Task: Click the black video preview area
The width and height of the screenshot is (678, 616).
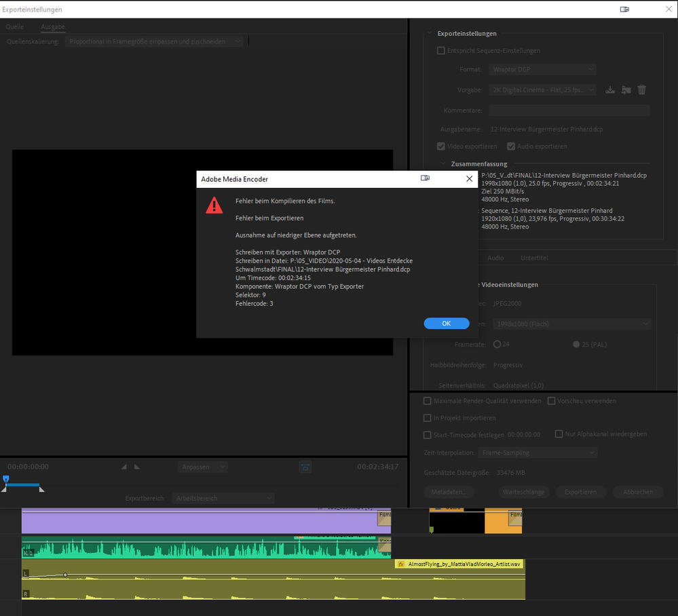Action: [202, 252]
